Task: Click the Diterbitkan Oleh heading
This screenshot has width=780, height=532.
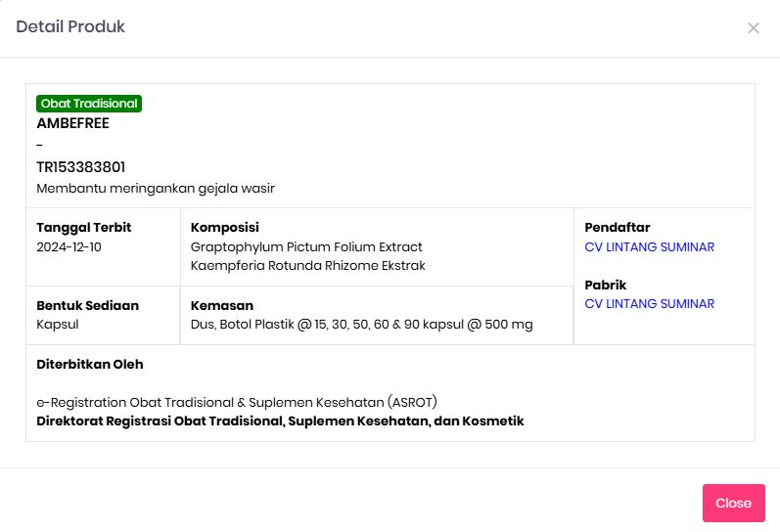Action: 90,365
